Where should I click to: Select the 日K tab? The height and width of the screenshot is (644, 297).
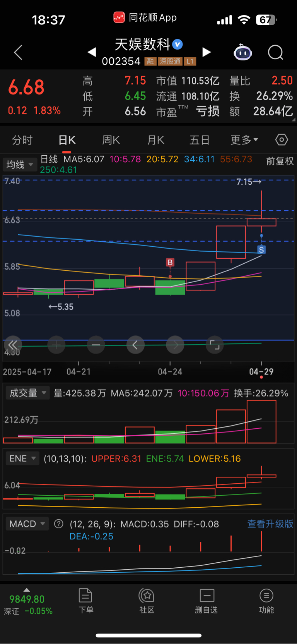pos(67,140)
